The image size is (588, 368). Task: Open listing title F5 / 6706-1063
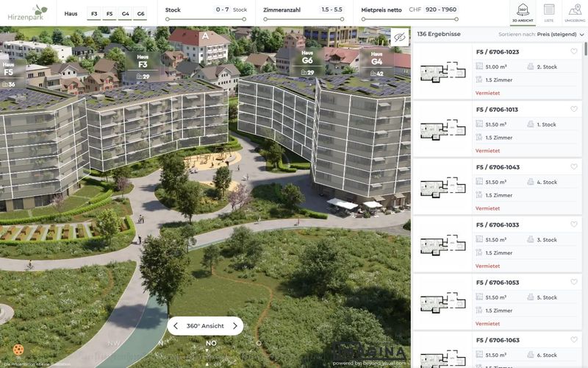tap(498, 340)
